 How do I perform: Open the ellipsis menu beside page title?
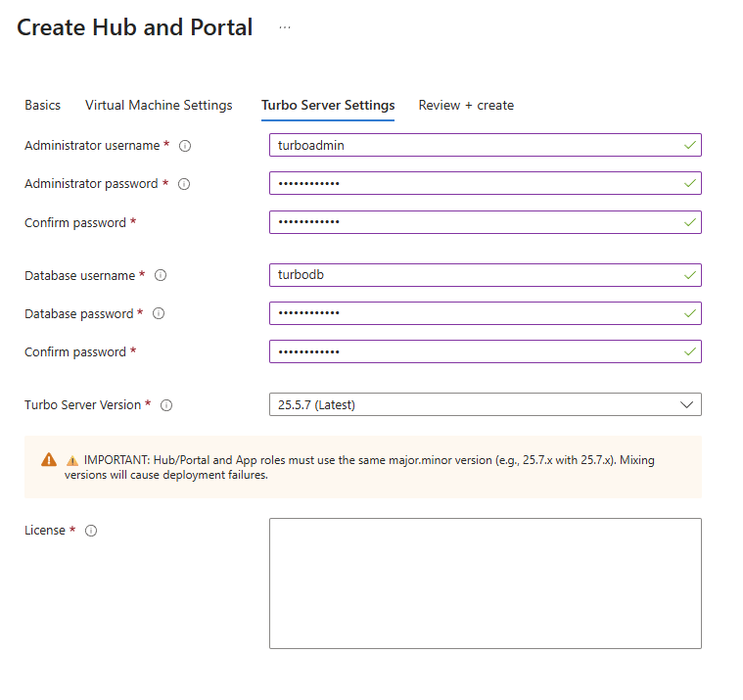pos(285,27)
